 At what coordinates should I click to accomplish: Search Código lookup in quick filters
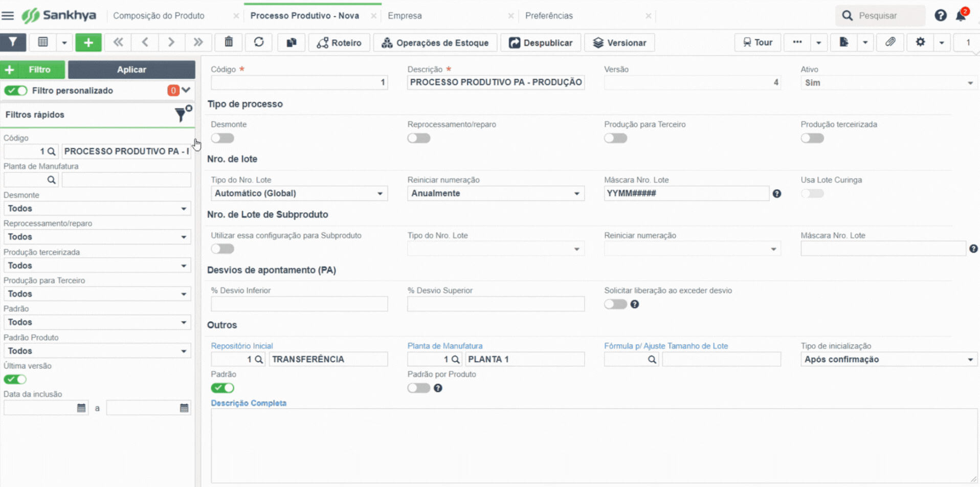point(51,151)
